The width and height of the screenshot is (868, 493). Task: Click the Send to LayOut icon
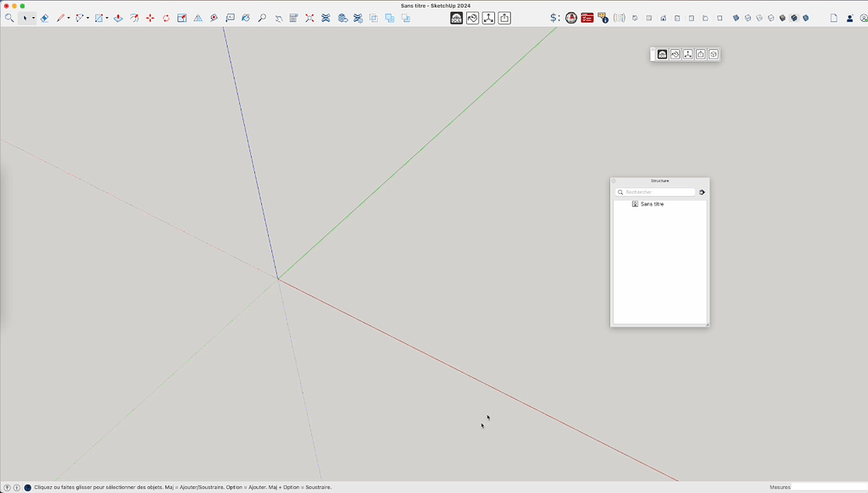[x=504, y=17]
